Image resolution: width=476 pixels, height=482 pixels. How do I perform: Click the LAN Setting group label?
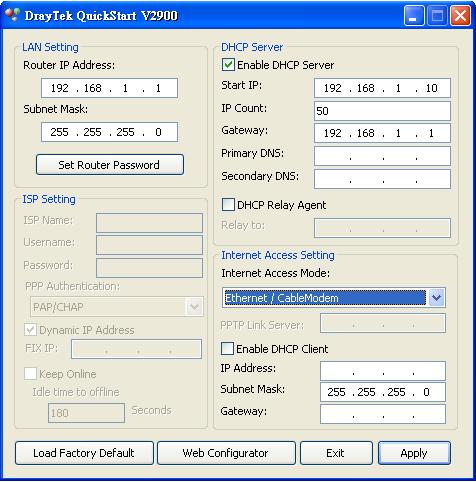(x=50, y=47)
